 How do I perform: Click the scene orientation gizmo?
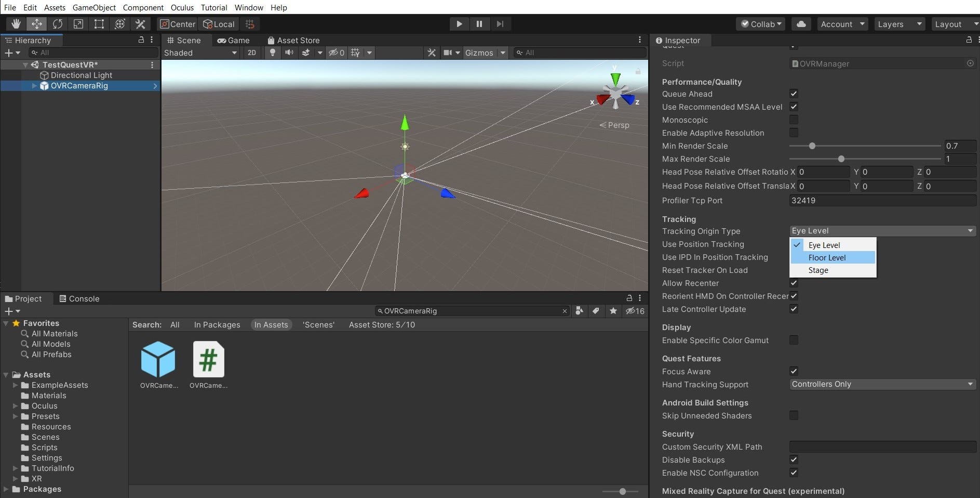615,93
